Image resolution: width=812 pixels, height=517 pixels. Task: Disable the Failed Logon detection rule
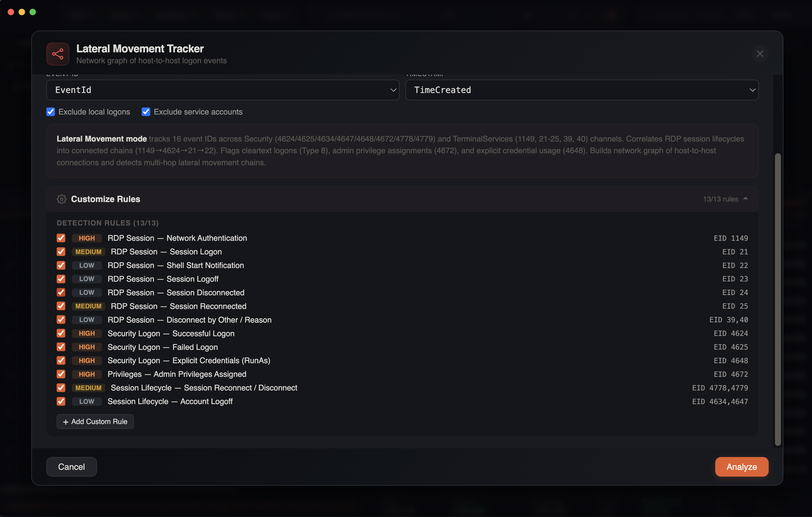(61, 347)
